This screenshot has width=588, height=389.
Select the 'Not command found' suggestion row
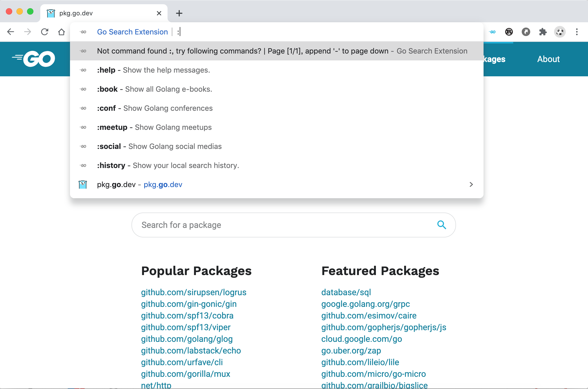coord(277,51)
